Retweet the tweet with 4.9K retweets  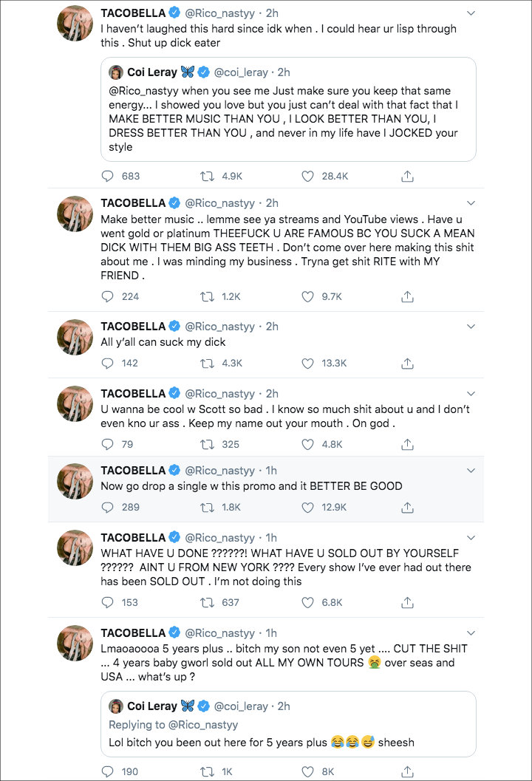207,177
